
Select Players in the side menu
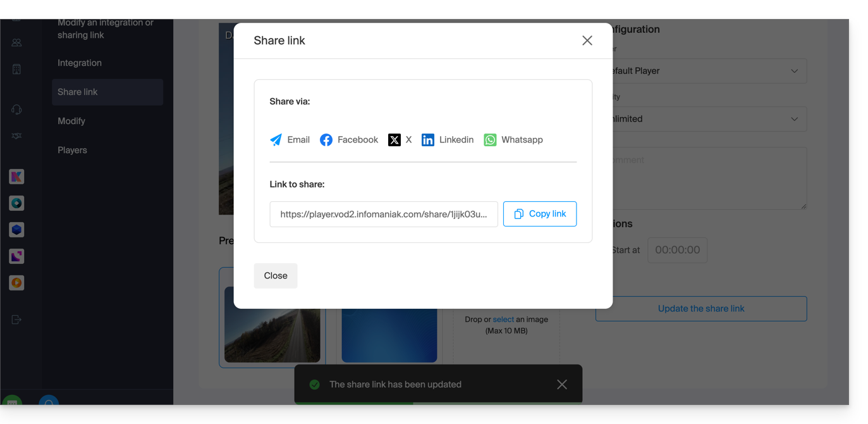[x=73, y=151]
